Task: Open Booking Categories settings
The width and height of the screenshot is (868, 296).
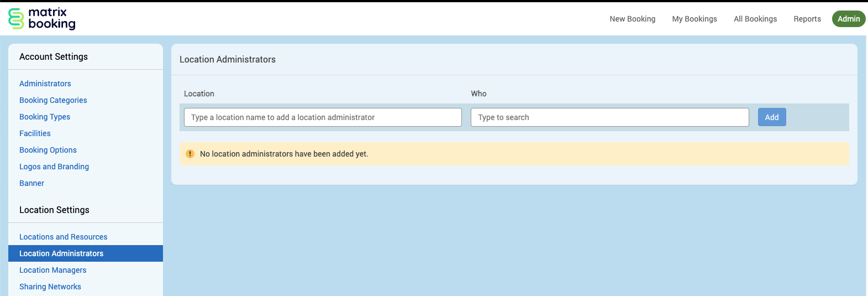Action: pyautogui.click(x=53, y=100)
